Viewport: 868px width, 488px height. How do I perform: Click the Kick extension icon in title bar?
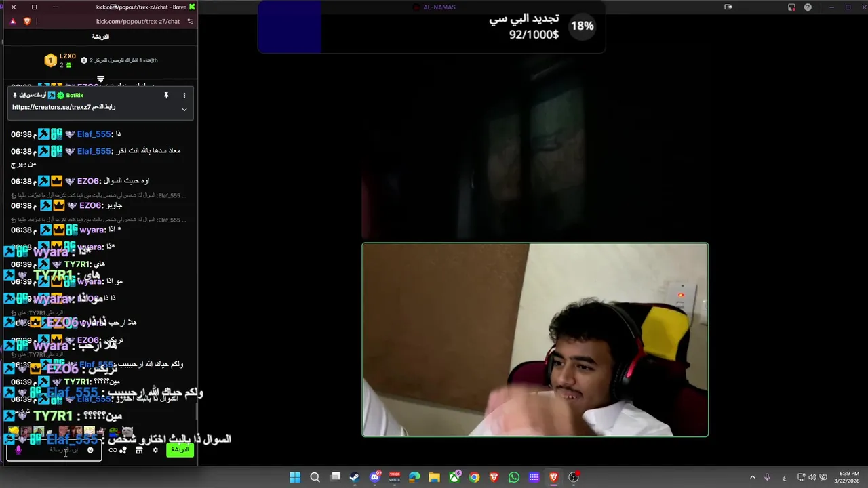click(x=192, y=7)
